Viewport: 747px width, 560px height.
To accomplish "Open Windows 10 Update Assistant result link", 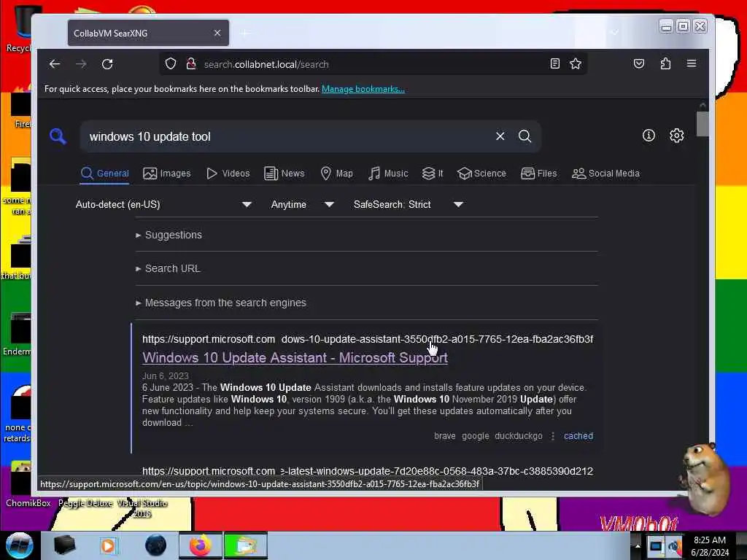I will click(x=295, y=357).
